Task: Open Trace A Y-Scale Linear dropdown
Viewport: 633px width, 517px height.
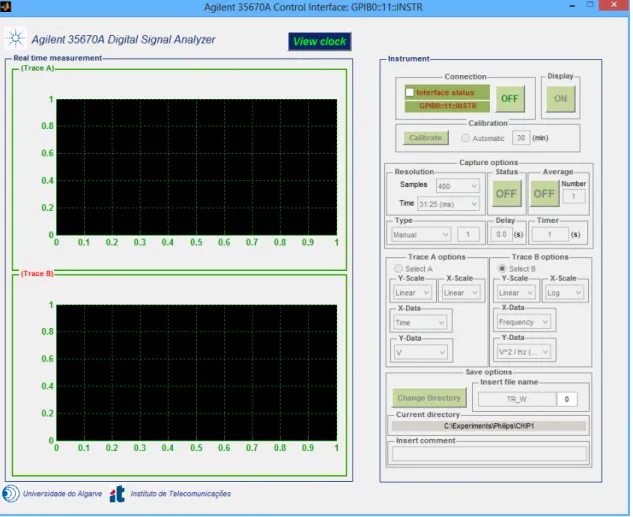Action: click(412, 293)
